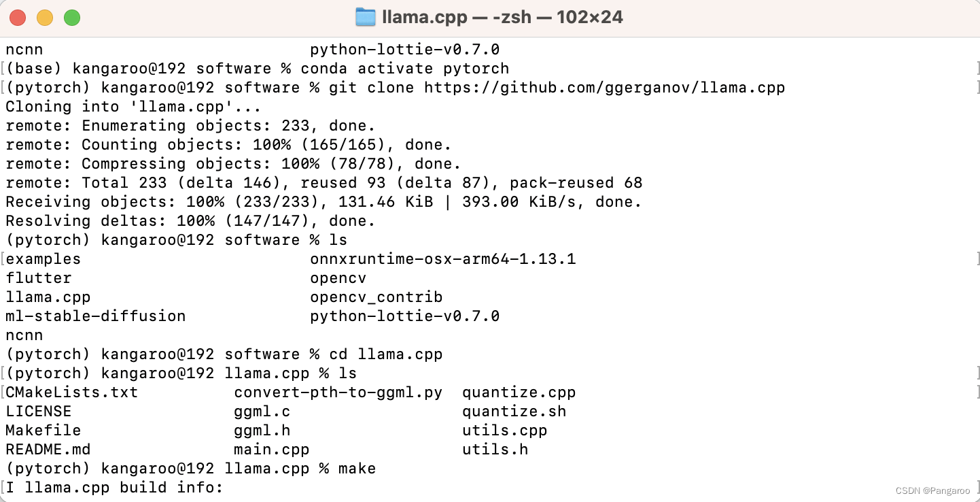Click the yellow minimize window button
This screenshot has height=502, width=980.
[x=45, y=18]
